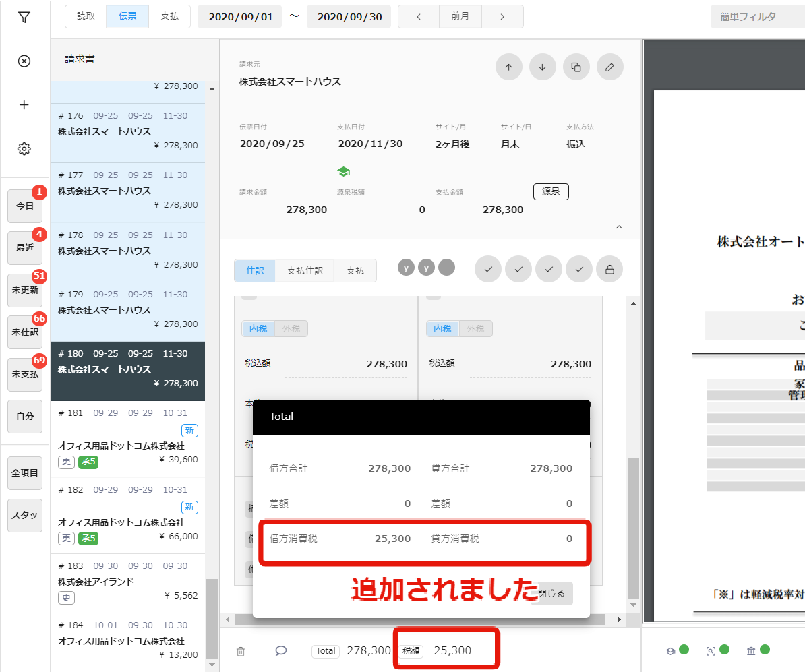
Task: Open settings gear in left sidebar
Action: pos(24,149)
